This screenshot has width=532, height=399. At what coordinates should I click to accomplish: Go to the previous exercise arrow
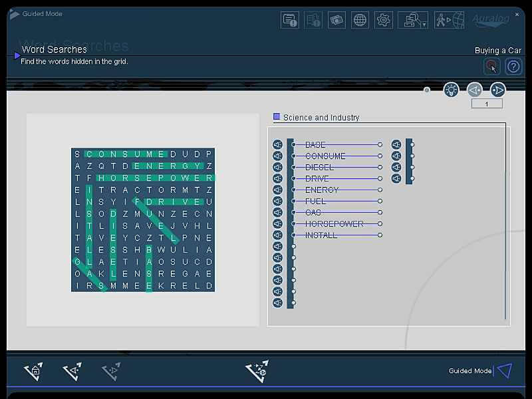[474, 90]
